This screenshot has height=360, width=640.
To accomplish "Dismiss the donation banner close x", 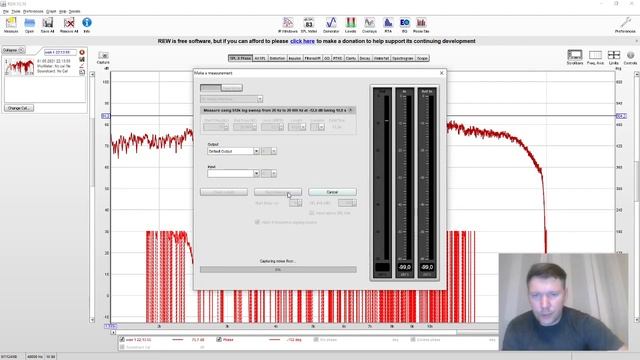I will 636,41.
